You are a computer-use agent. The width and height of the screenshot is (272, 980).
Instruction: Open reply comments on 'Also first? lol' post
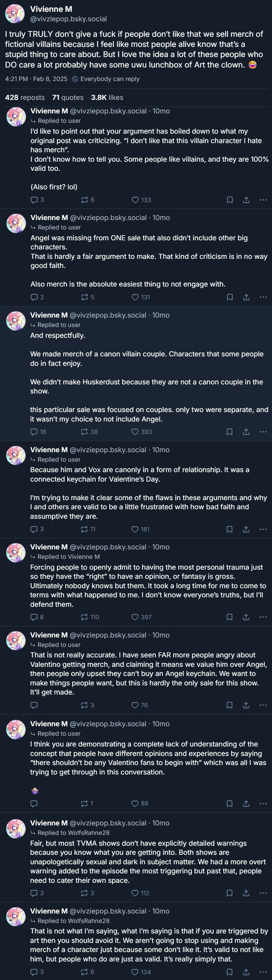pyautogui.click(x=34, y=200)
